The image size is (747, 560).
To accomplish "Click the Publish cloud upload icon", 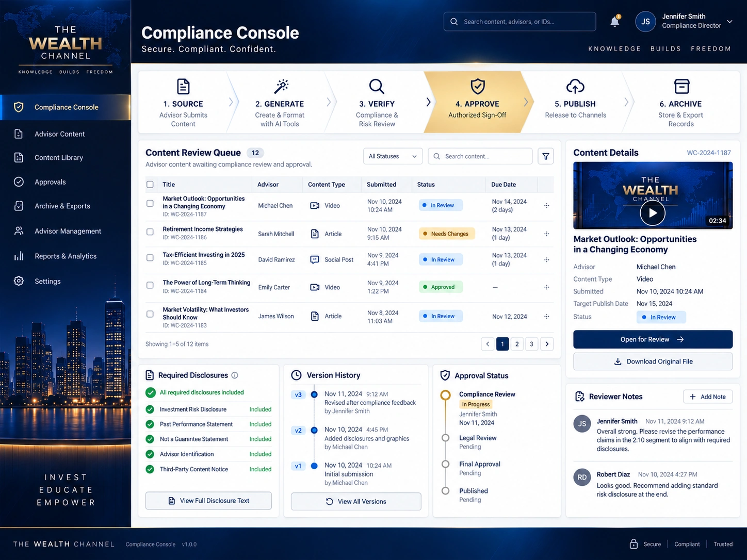I will pos(575,86).
